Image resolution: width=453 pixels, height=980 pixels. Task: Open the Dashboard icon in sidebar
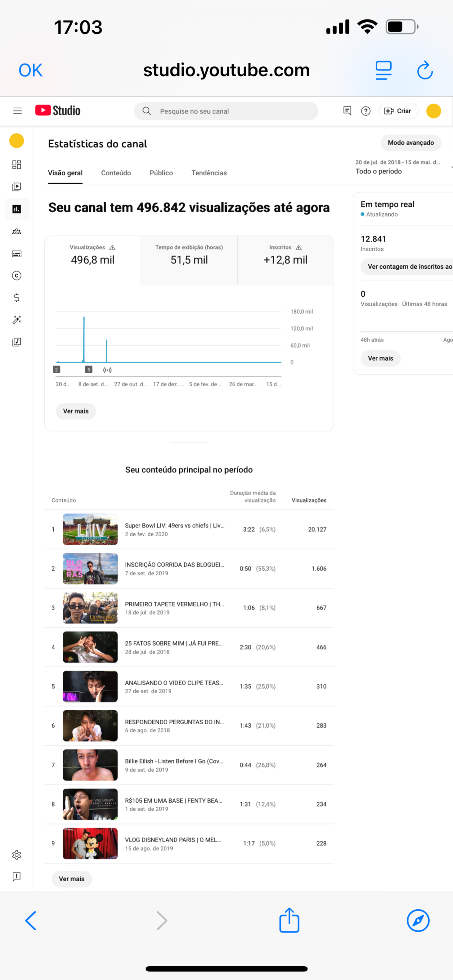pyautogui.click(x=16, y=165)
